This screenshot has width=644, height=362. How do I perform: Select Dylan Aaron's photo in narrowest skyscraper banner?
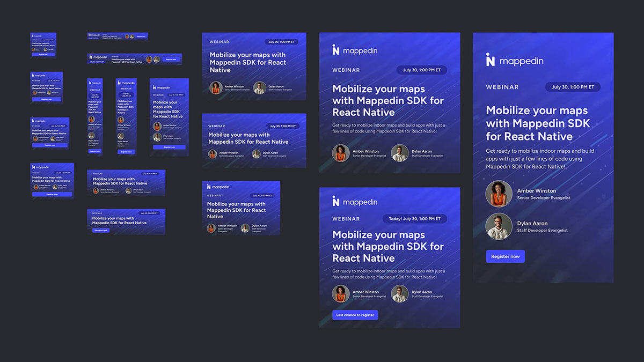tap(91, 136)
